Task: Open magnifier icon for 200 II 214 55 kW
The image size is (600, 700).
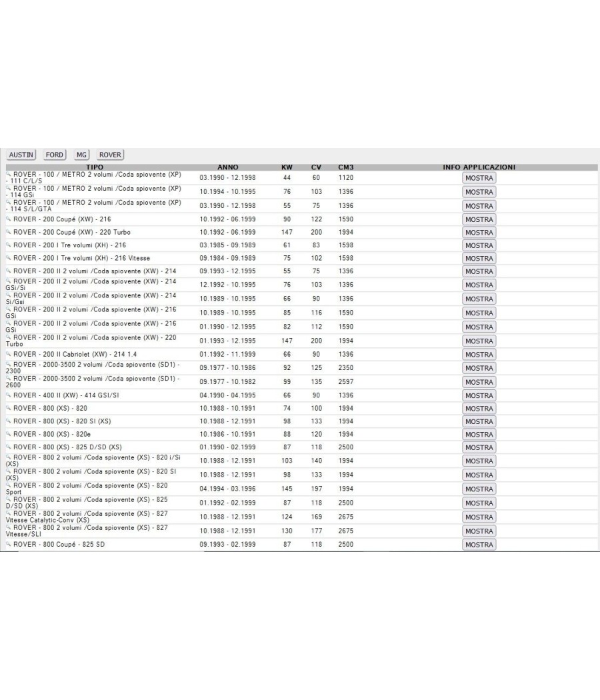Action: click(9, 271)
